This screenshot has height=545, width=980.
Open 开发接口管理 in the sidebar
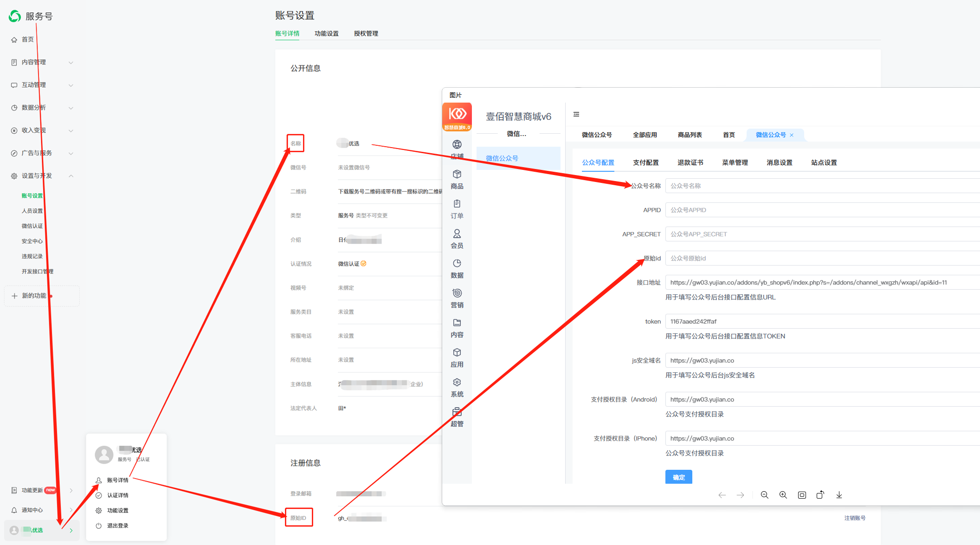pos(38,272)
